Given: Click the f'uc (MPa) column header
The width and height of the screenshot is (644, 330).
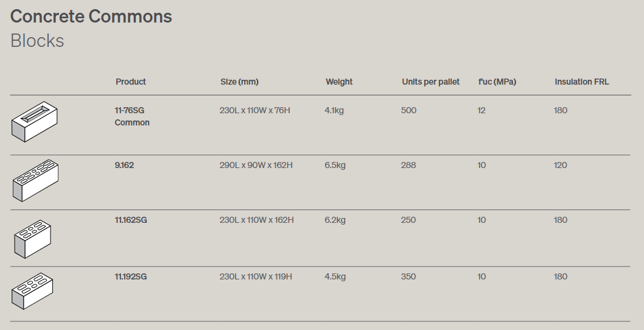Looking at the screenshot, I should pos(497,82).
